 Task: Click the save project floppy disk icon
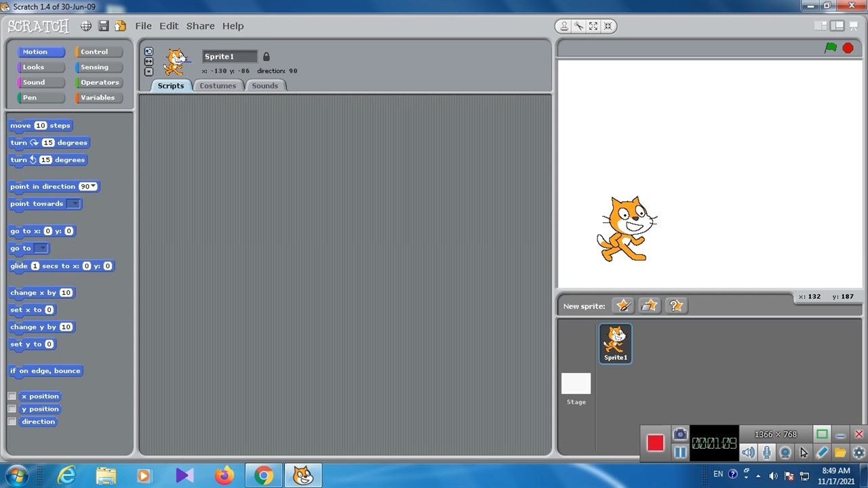pyautogui.click(x=103, y=26)
